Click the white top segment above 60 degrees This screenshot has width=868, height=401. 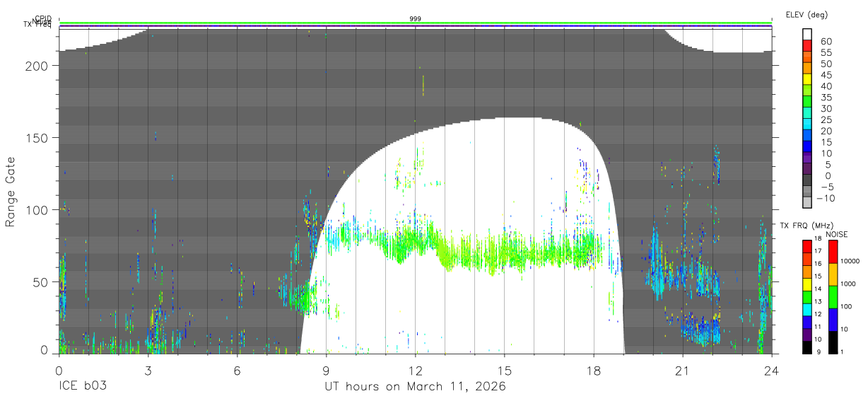pyautogui.click(x=807, y=35)
